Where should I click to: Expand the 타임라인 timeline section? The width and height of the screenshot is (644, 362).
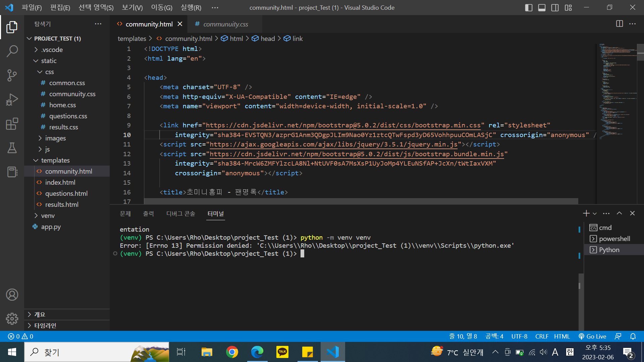tap(67, 325)
